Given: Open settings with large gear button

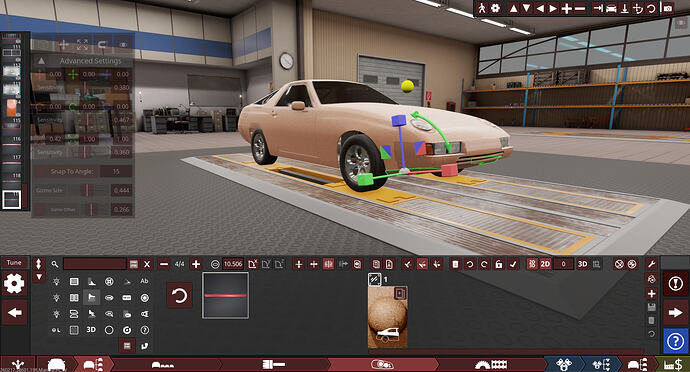Looking at the screenshot, I should click(x=14, y=284).
